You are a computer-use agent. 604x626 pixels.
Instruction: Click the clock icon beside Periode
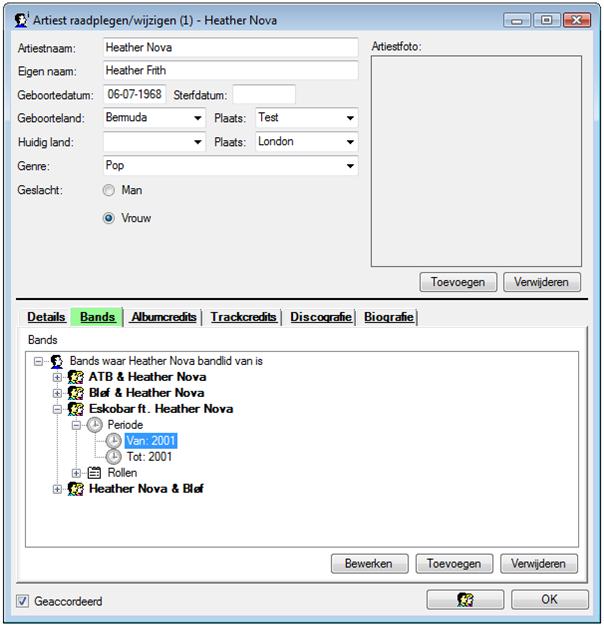(x=95, y=425)
